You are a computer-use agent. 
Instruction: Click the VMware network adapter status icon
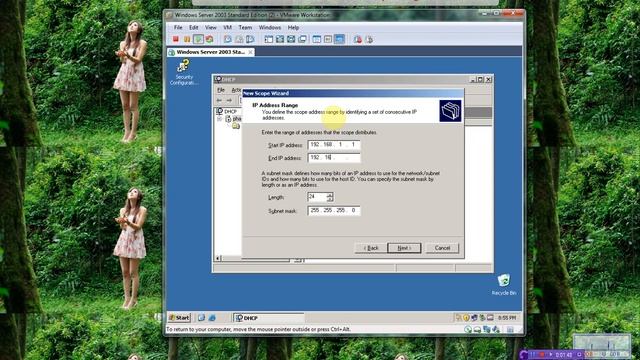(x=486, y=329)
